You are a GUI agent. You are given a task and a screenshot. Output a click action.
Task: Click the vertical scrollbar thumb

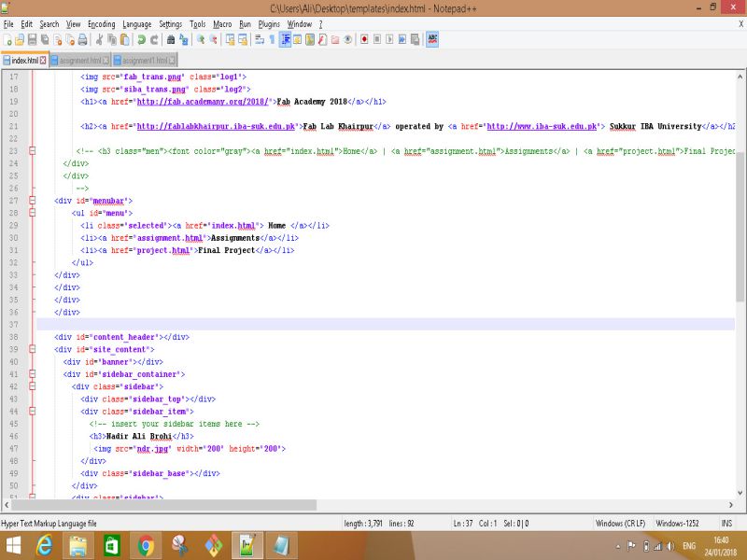pyautogui.click(x=740, y=228)
